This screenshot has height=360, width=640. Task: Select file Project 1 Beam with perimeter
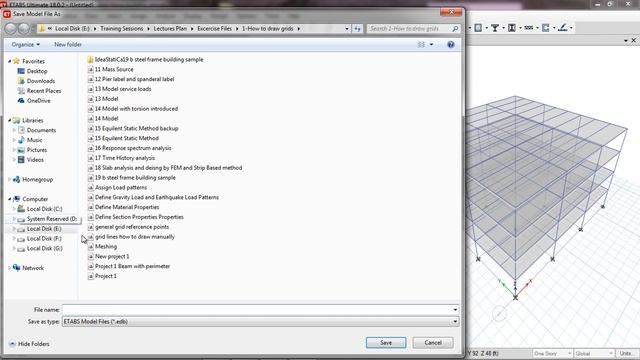tap(129, 266)
